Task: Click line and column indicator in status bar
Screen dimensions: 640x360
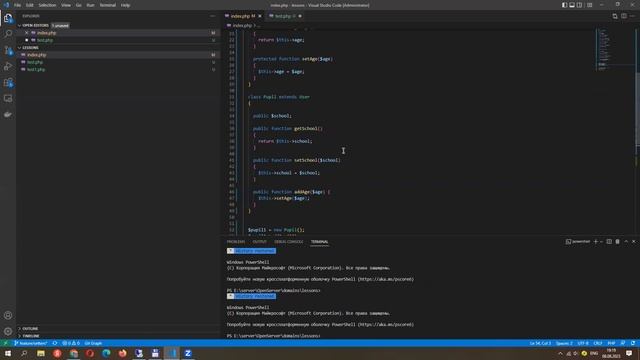Action: 540,343
